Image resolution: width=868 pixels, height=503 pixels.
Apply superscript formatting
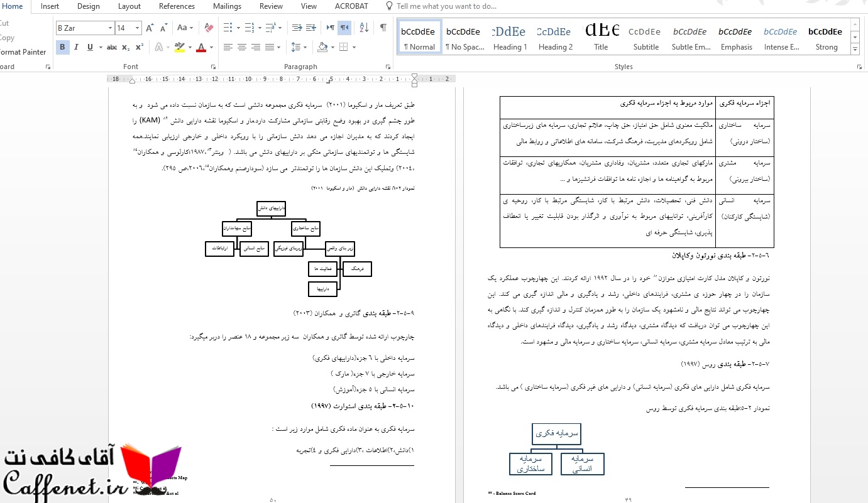point(139,47)
